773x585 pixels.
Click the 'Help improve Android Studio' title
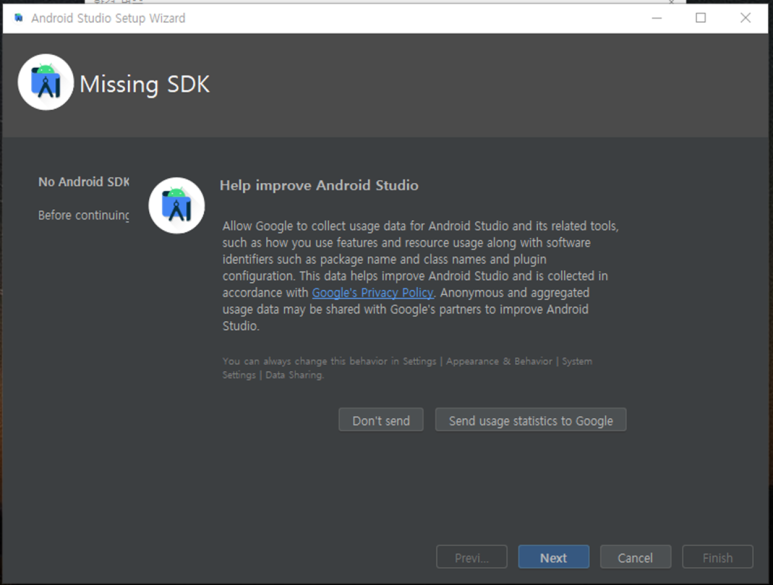click(x=319, y=185)
